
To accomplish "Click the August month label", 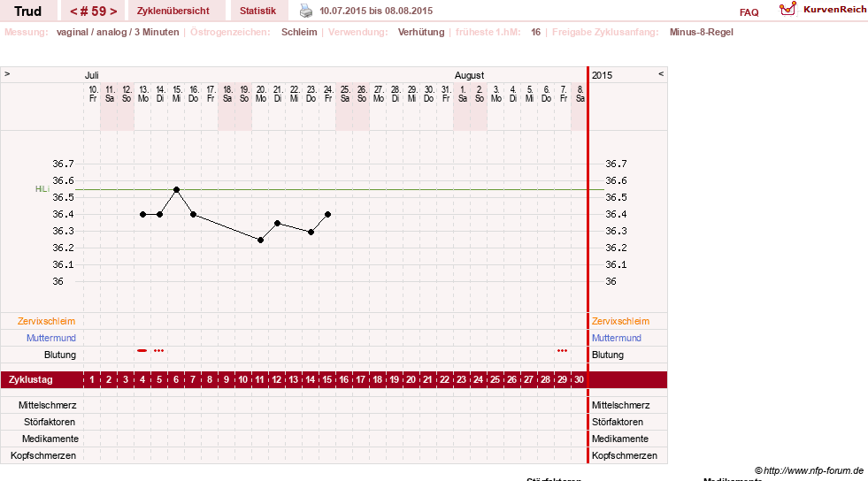I will [470, 75].
